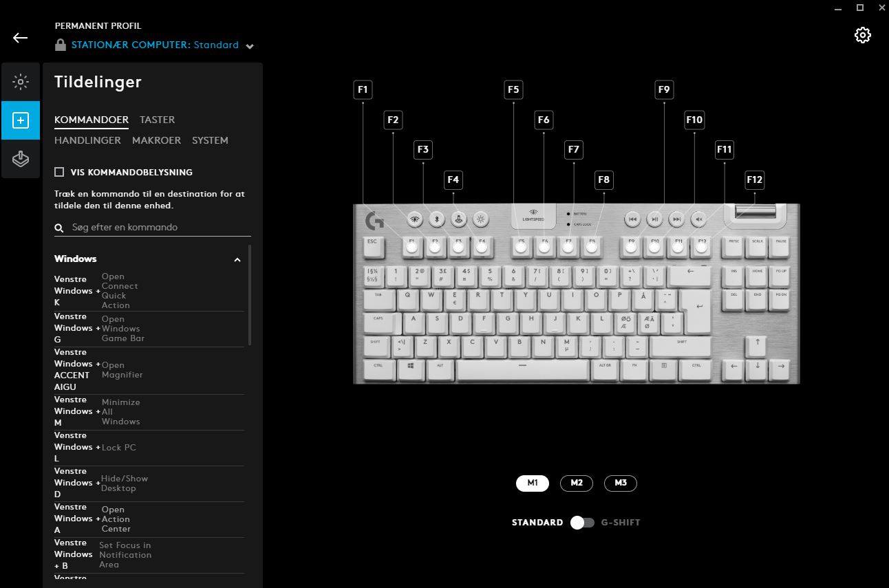Click the search magnifier icon
889x588 pixels.
[60, 228]
